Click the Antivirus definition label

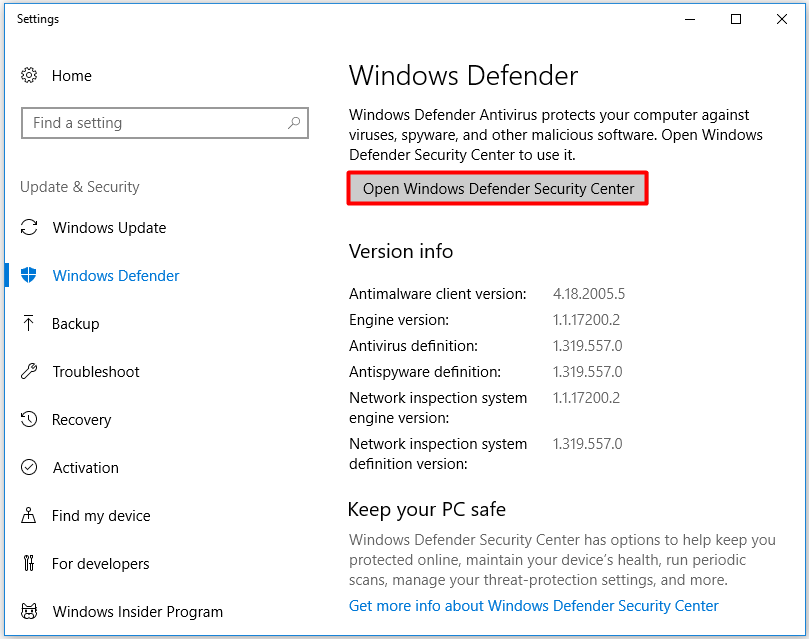[x=413, y=346]
